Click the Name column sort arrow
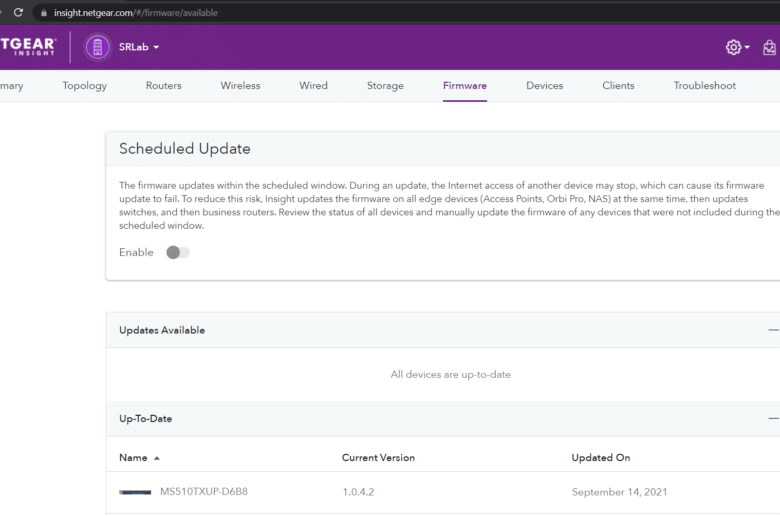The image size is (780, 516). pyautogui.click(x=157, y=458)
